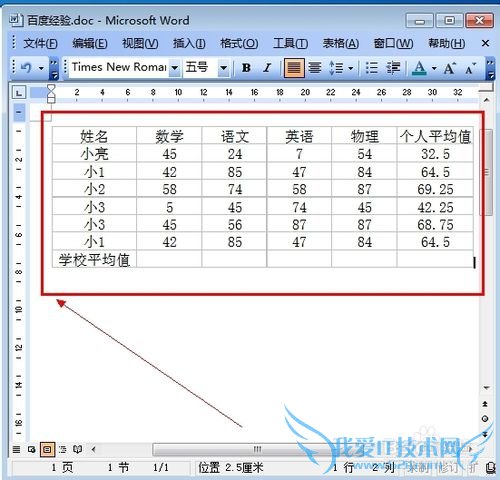500x480 pixels.
Task: Click the Word document icon in title bar
Action: click(16, 20)
